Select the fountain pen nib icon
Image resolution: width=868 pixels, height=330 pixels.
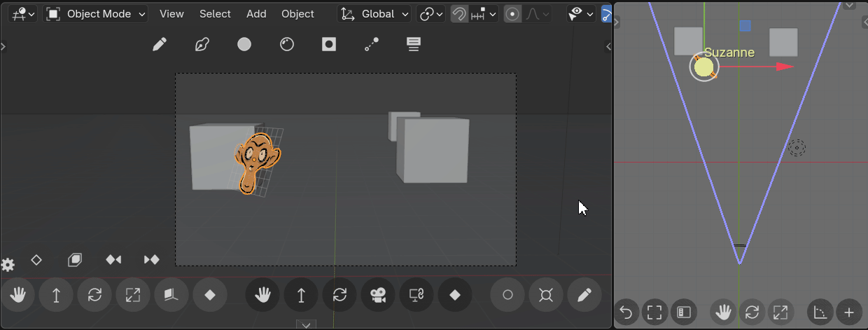click(202, 45)
